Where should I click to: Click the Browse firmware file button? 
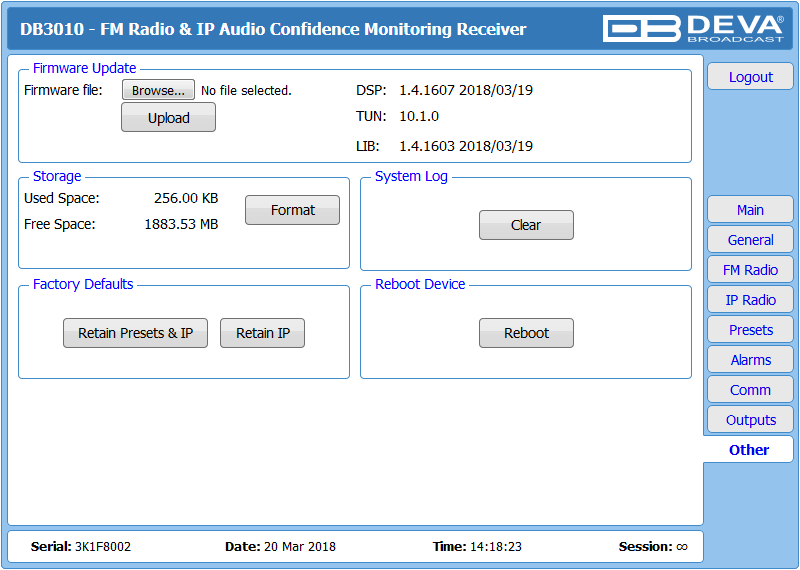(158, 90)
